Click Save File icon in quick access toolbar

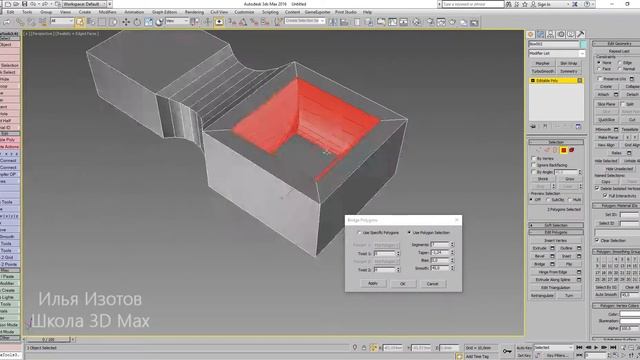(x=24, y=4)
